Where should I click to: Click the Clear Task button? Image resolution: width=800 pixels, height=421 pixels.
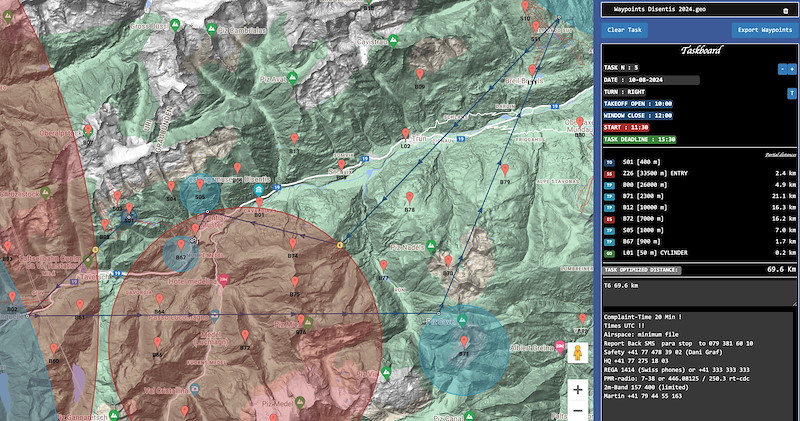pyautogui.click(x=624, y=30)
